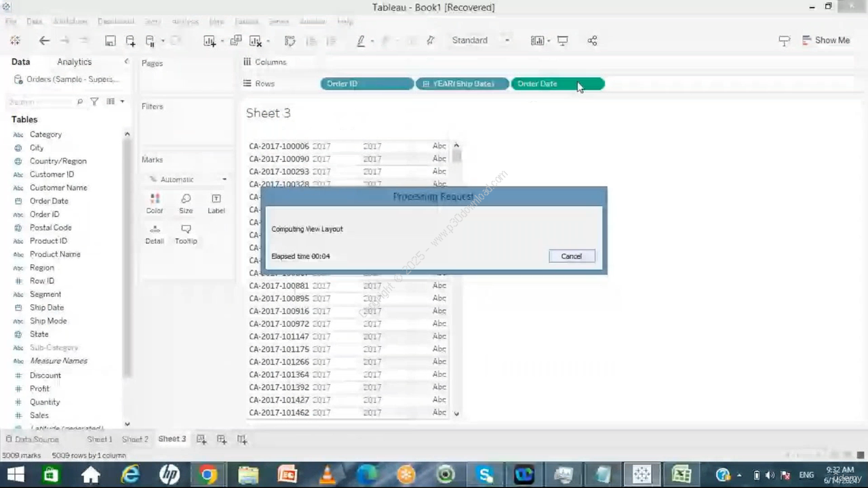Click the Data Guide icon beside Show Me
Image resolution: width=868 pixels, height=488 pixels.
(784, 41)
